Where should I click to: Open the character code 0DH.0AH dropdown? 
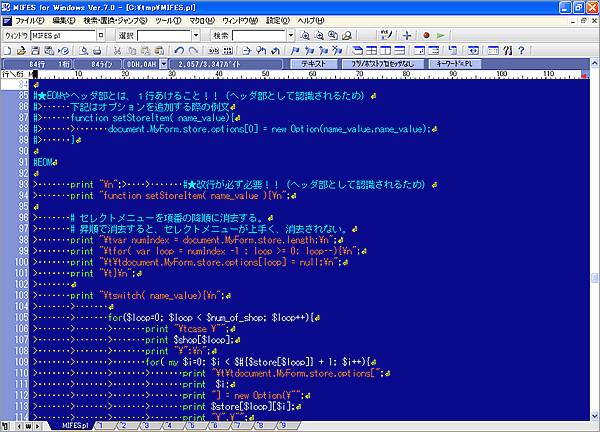click(x=164, y=64)
